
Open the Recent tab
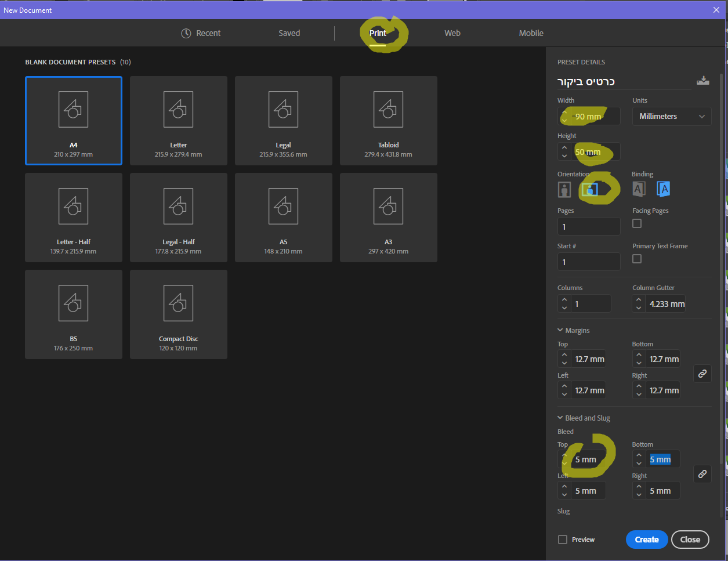[201, 33]
